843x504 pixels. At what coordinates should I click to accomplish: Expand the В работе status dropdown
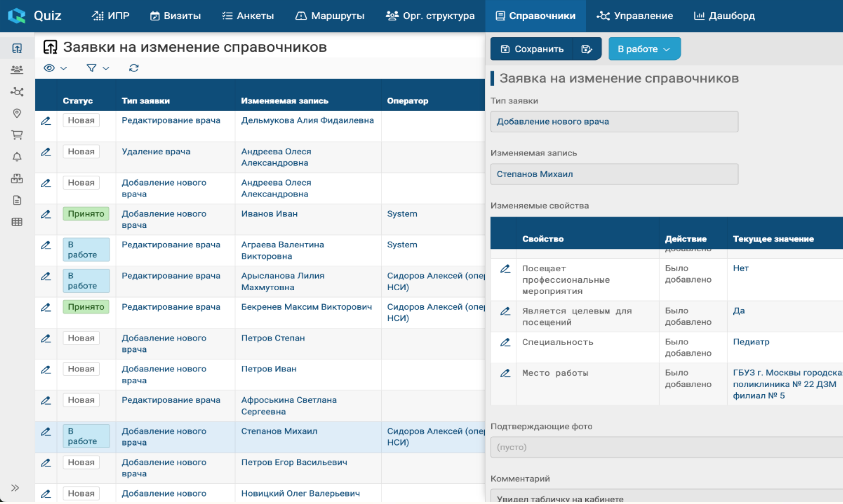tap(644, 49)
